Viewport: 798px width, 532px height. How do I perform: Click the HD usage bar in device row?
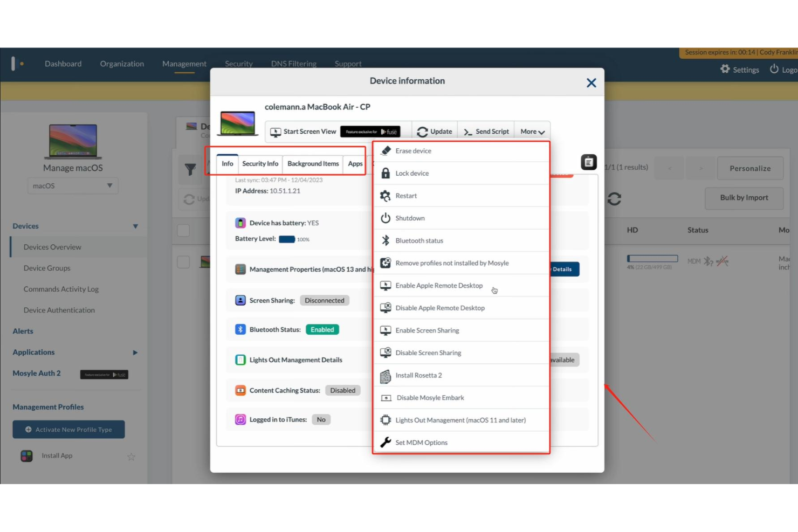click(x=652, y=259)
